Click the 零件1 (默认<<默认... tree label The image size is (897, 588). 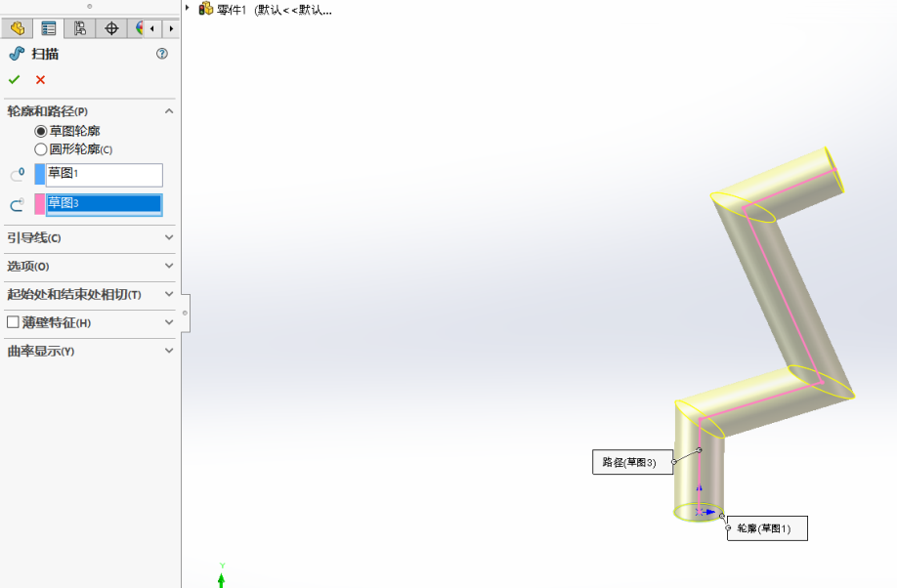pos(275,10)
